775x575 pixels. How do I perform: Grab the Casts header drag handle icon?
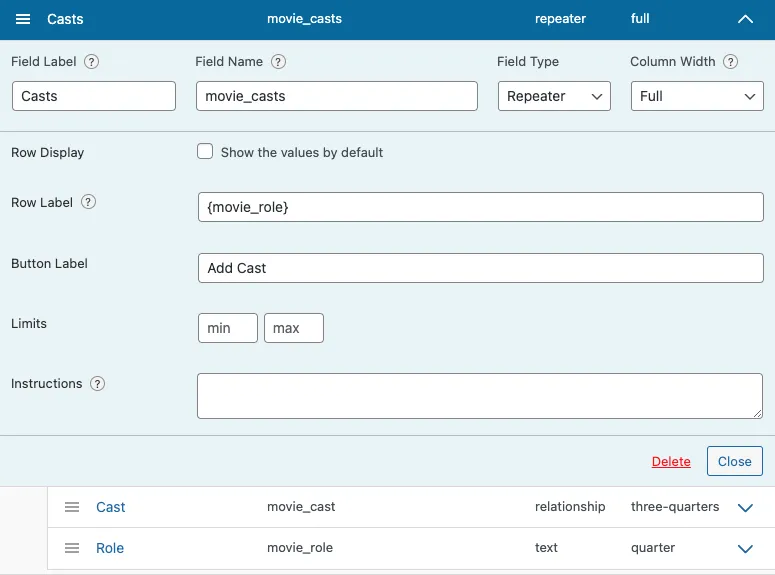click(23, 19)
